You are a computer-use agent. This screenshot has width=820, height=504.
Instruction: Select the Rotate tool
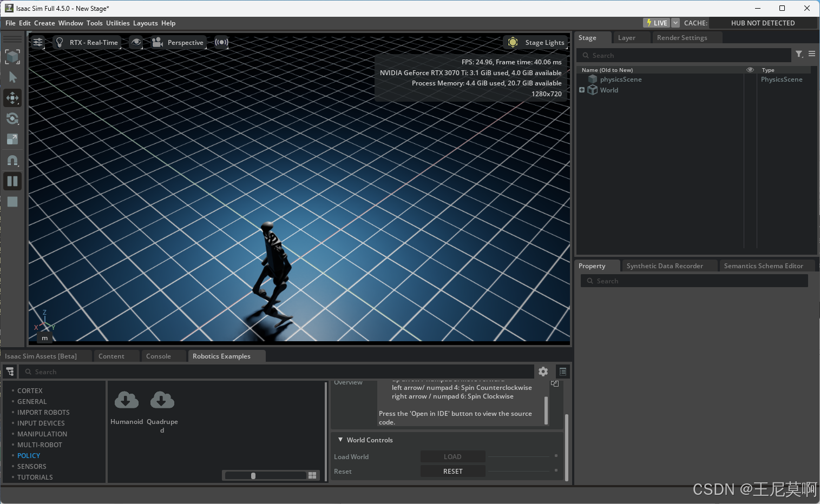(x=12, y=118)
